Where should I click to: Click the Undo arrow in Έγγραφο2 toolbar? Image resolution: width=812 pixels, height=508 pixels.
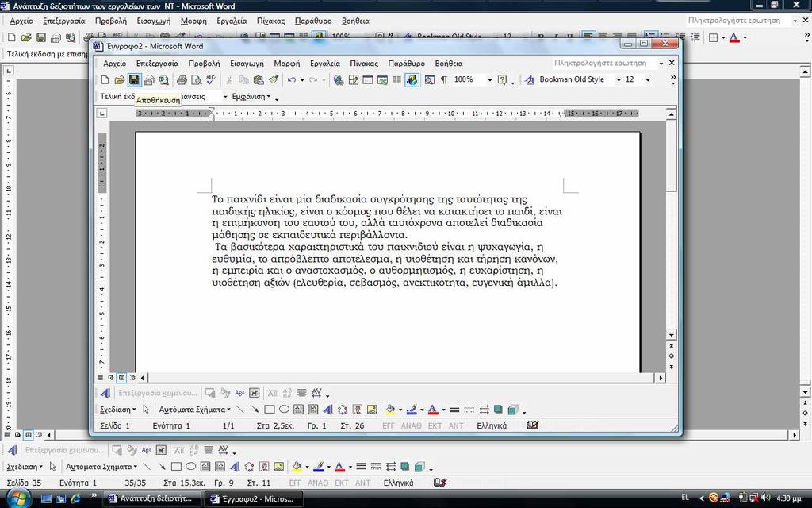pyautogui.click(x=292, y=80)
